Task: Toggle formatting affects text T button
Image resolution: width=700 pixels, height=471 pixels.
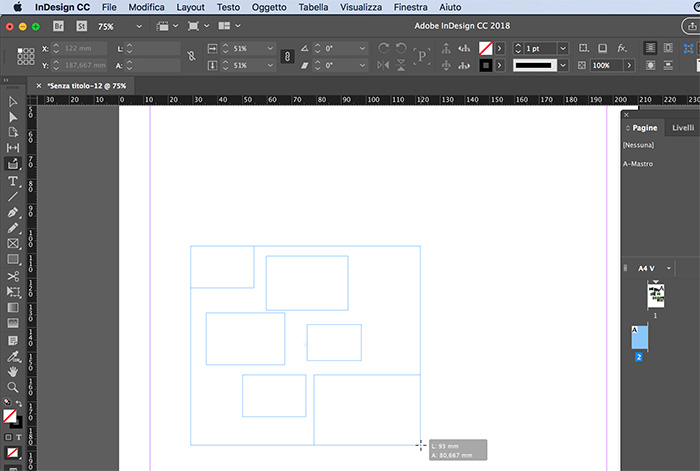Action: pos(18,437)
